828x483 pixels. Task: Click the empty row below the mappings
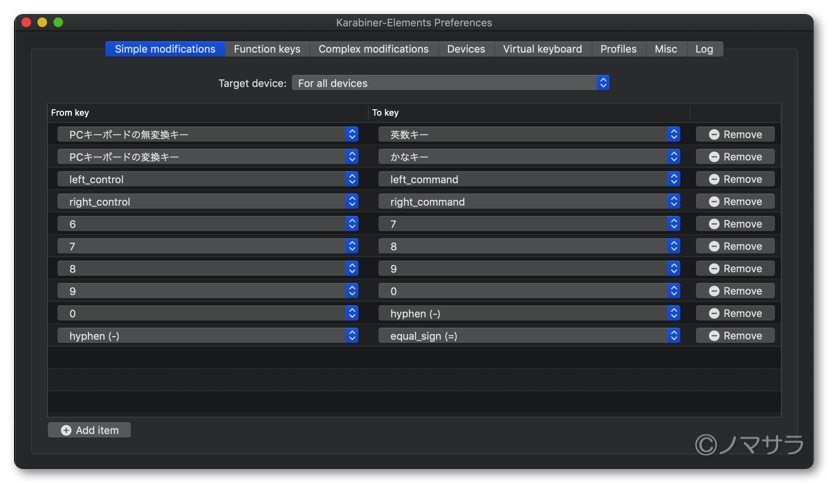coord(414,358)
